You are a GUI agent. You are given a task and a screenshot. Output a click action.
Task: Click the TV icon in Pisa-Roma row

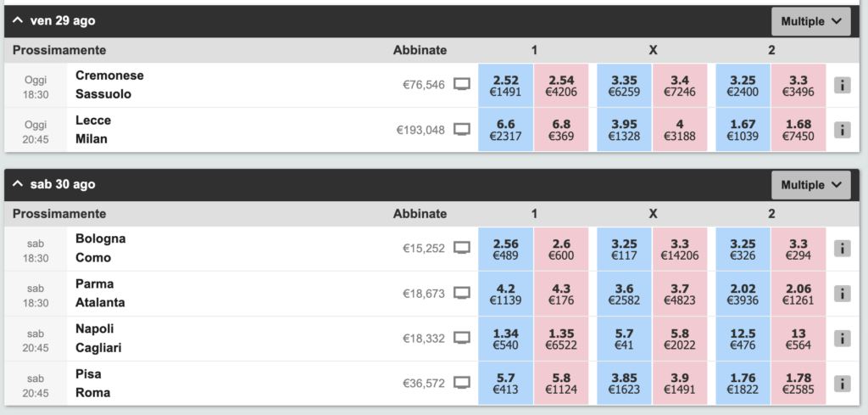(462, 383)
